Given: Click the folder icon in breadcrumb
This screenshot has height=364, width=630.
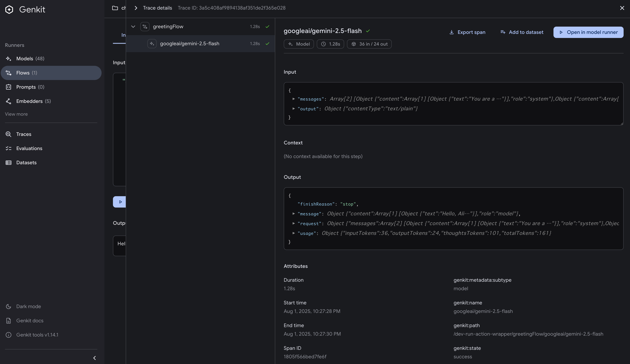Looking at the screenshot, I should point(115,8).
